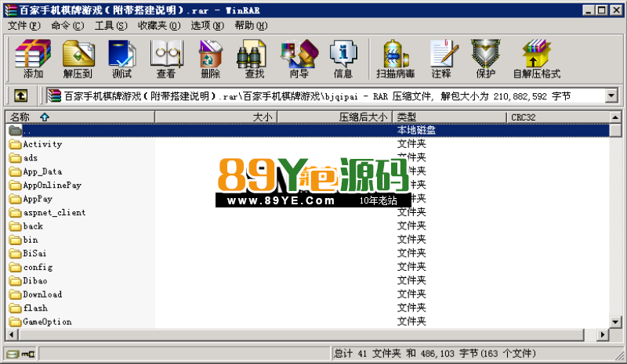Select the flash folder

point(28,308)
